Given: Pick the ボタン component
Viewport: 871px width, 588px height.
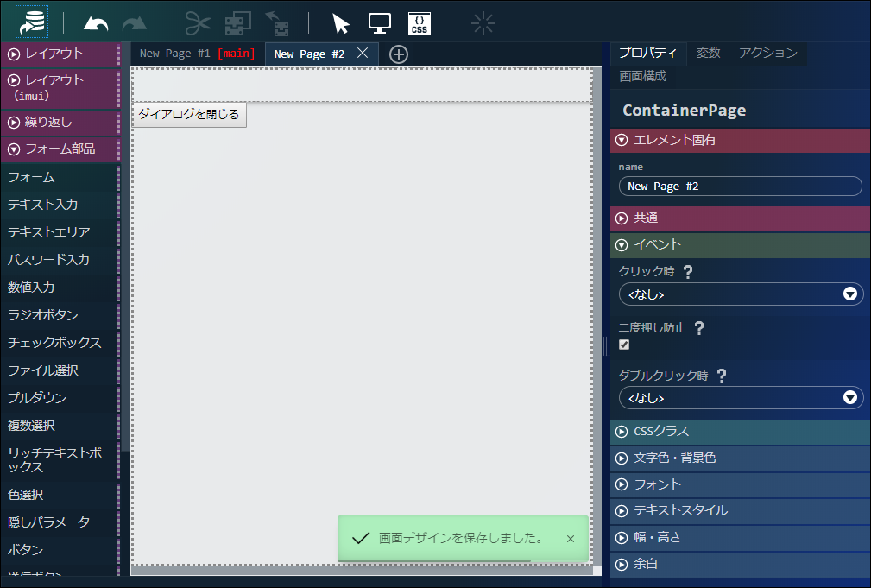Looking at the screenshot, I should (60, 550).
